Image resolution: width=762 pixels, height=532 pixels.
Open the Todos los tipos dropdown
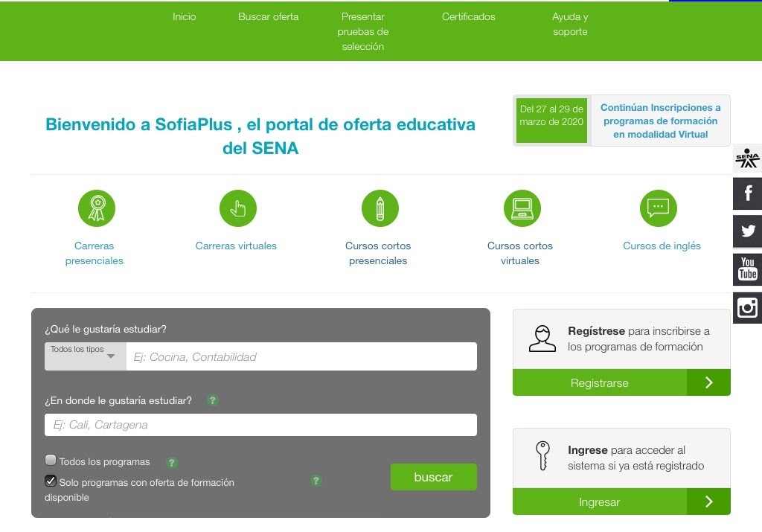[x=84, y=356]
